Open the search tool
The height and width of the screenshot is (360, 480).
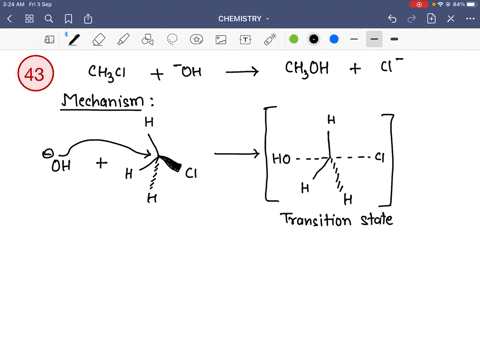tap(49, 19)
